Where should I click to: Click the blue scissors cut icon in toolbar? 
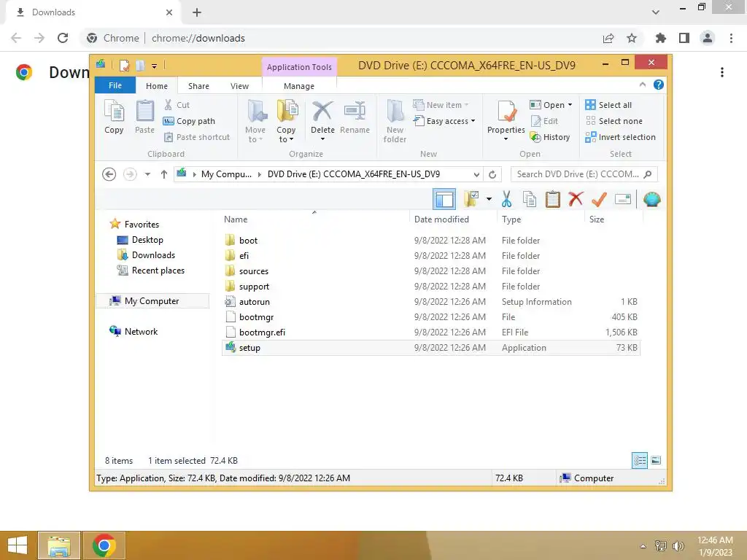tap(506, 199)
